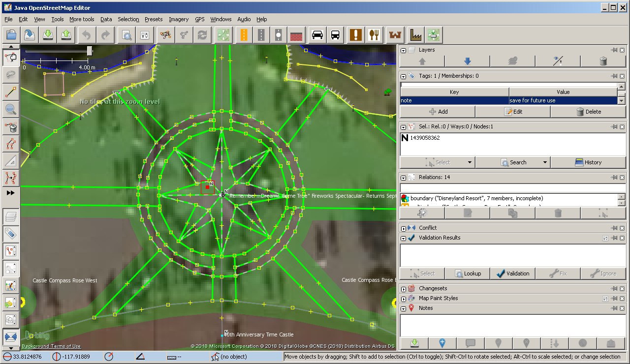The height and width of the screenshot is (364, 630).
Task: Click Edit tag button
Action: point(513,112)
